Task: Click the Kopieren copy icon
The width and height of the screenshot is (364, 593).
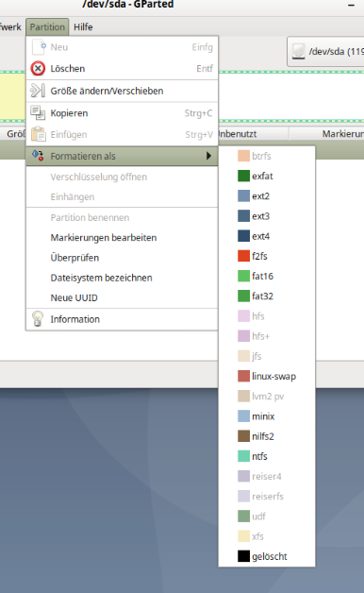Action: click(38, 112)
